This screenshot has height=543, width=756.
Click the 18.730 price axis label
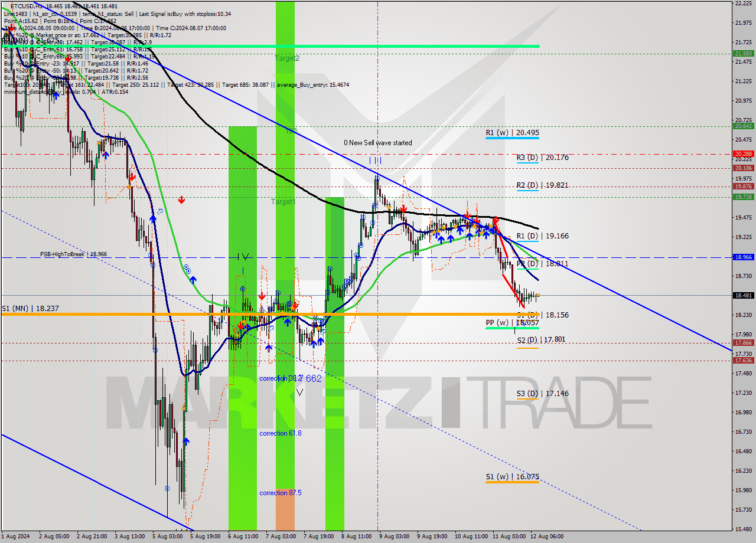pyautogui.click(x=743, y=276)
